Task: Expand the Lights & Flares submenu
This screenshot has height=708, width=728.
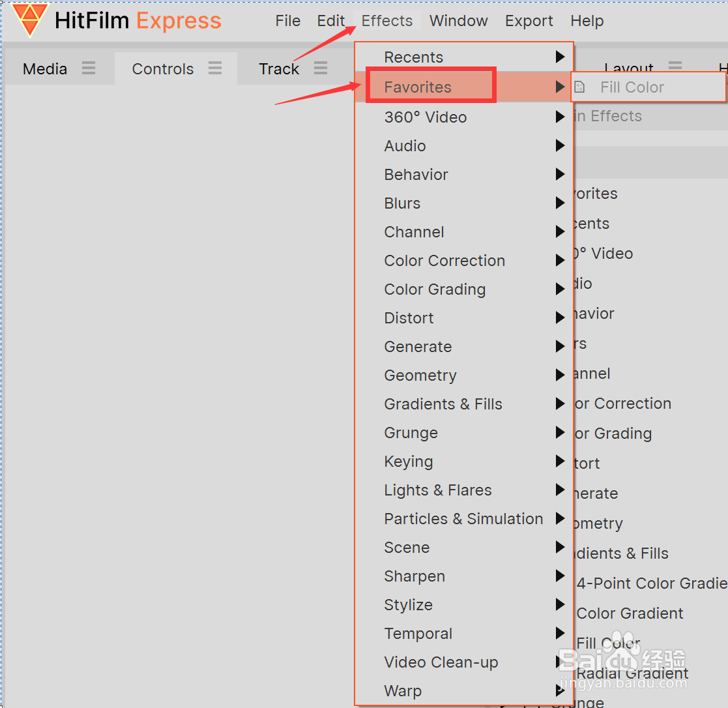Action: [464, 490]
